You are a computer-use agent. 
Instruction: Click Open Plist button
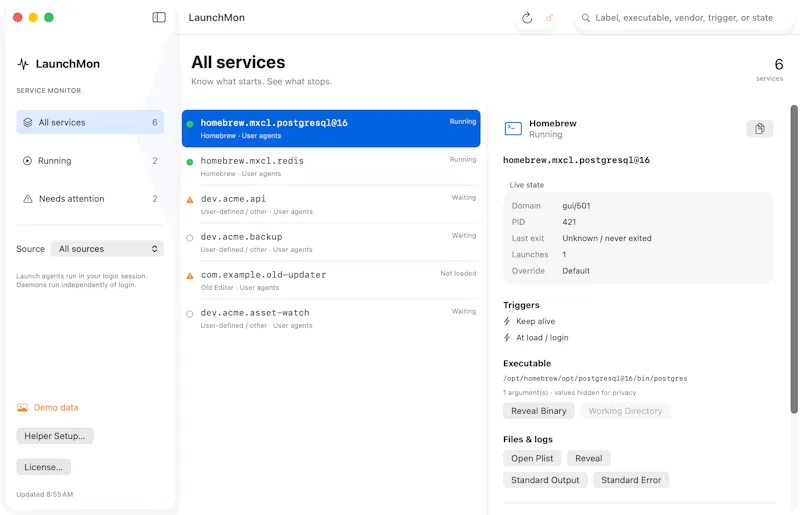pos(532,458)
